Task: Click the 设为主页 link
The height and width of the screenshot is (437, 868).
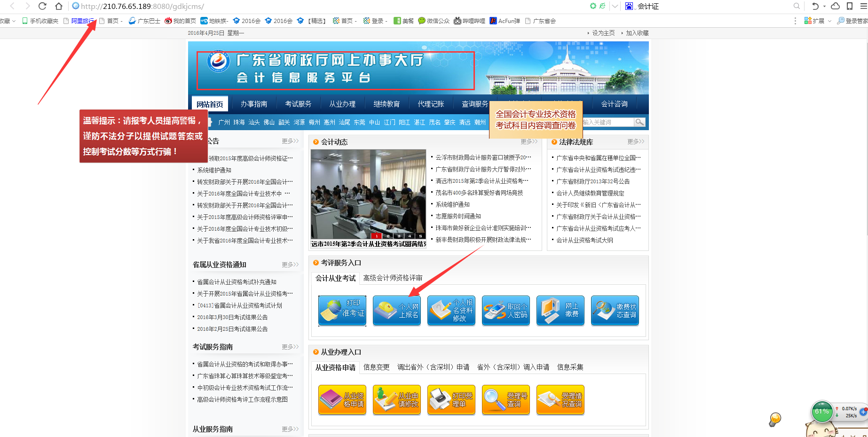Action: click(603, 33)
